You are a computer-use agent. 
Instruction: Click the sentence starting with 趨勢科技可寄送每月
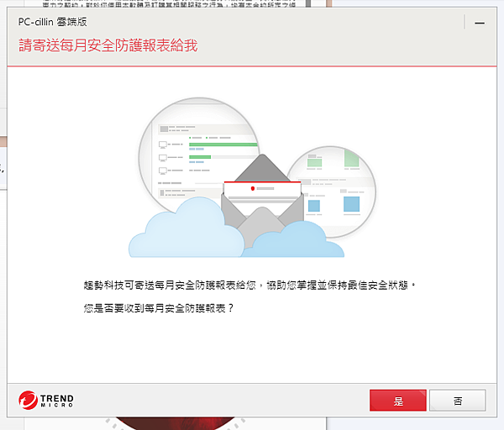(249, 285)
